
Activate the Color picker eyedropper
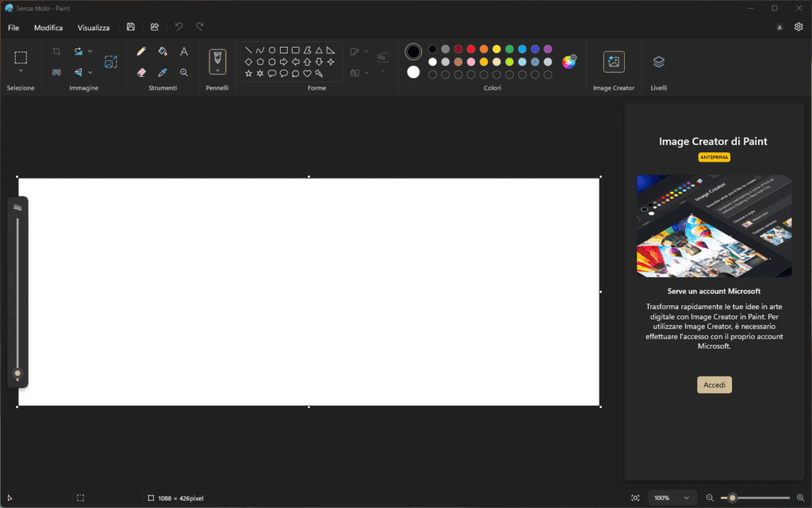[163, 72]
